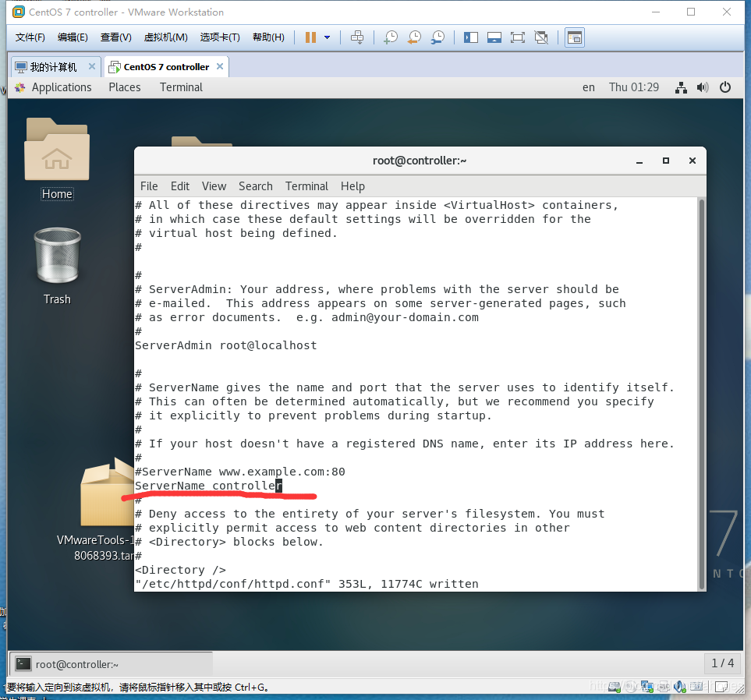751x700 pixels.
Task: Open the Places menu in CentOS panel
Action: click(x=124, y=87)
